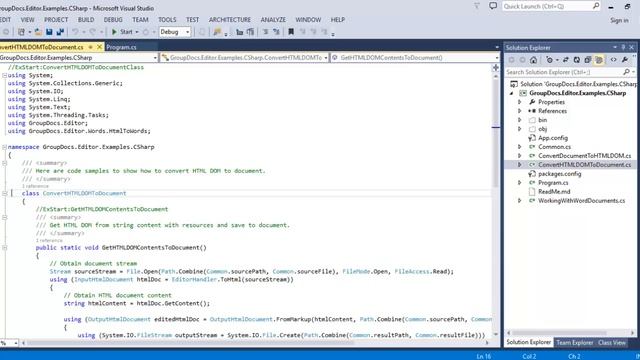Click the Solution Explorer Home icon
This screenshot has width=640, height=360.
tap(533, 60)
